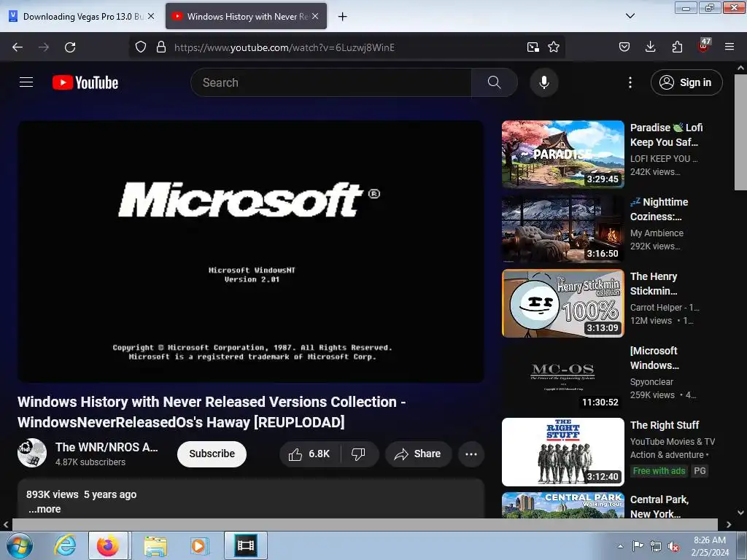Open picture-in-picture icon in address bar

tap(533, 47)
